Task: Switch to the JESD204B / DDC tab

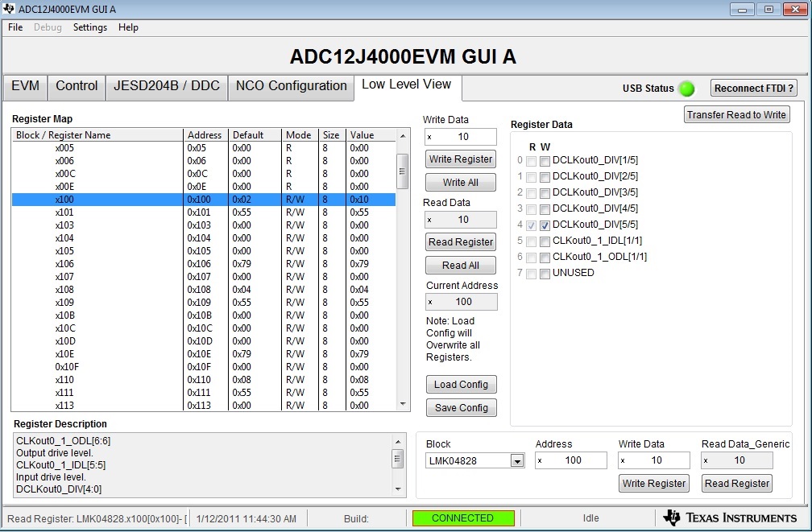Action: [x=167, y=86]
